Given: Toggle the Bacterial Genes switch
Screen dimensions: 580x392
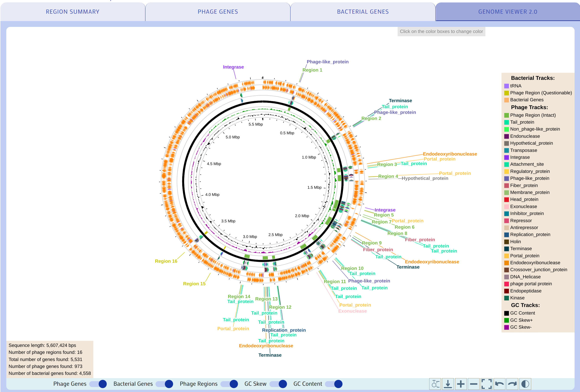Looking at the screenshot, I should click(x=164, y=384).
